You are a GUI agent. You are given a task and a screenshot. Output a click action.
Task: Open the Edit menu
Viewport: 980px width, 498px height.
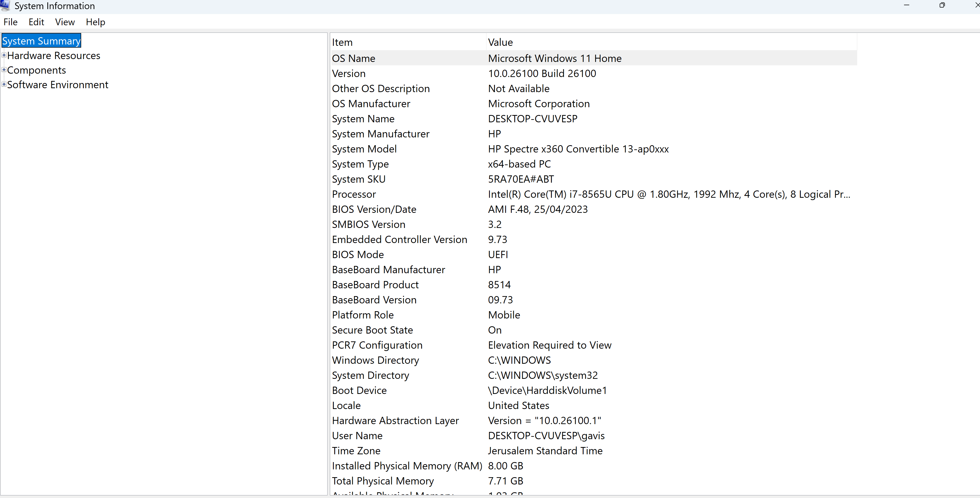pos(36,22)
